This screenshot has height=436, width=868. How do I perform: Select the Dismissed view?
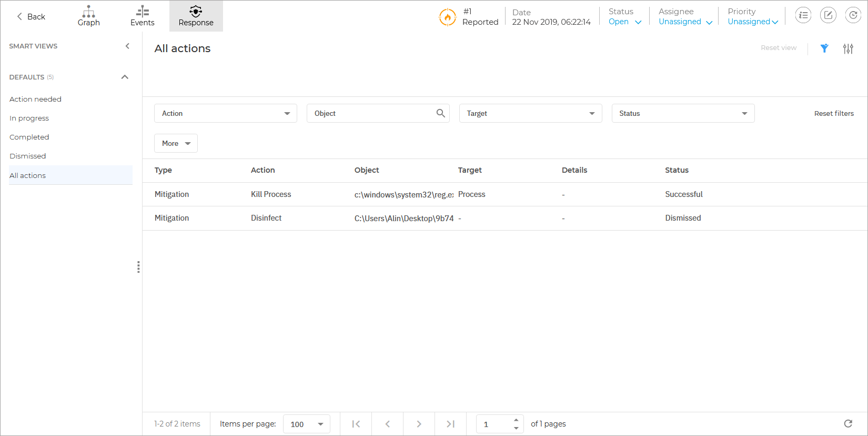27,156
